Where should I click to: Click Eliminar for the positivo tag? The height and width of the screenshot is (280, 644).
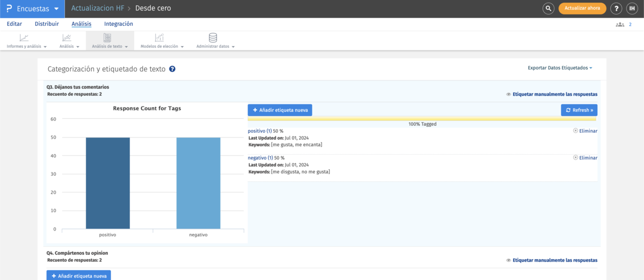coord(588,131)
